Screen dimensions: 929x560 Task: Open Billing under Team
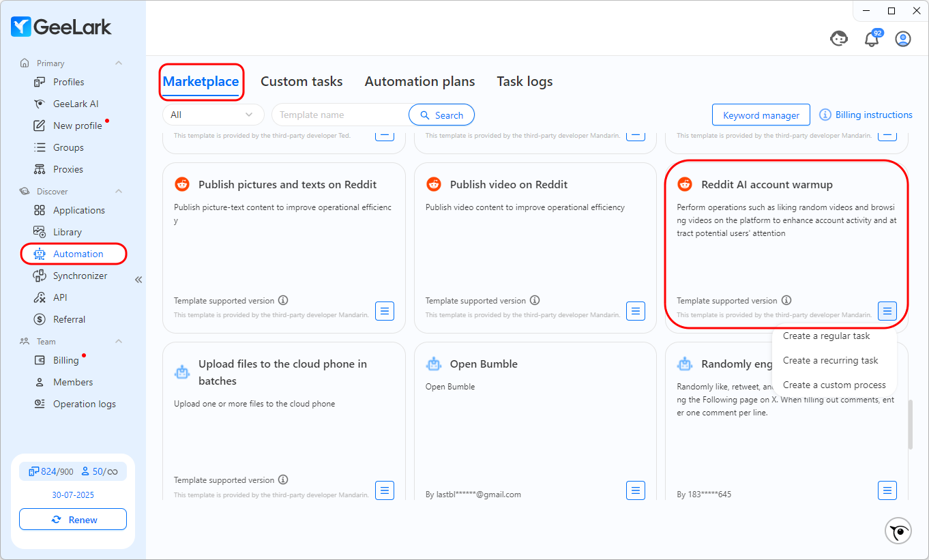[65, 360]
